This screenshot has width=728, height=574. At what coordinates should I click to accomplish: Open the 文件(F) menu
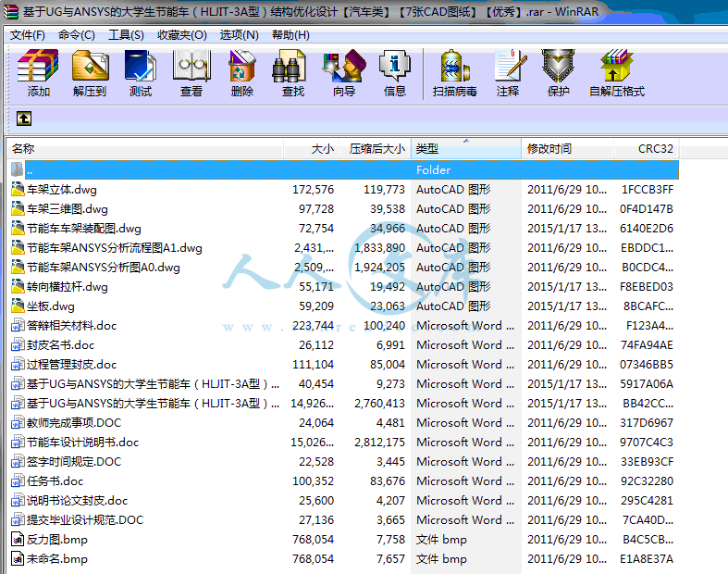(x=28, y=35)
